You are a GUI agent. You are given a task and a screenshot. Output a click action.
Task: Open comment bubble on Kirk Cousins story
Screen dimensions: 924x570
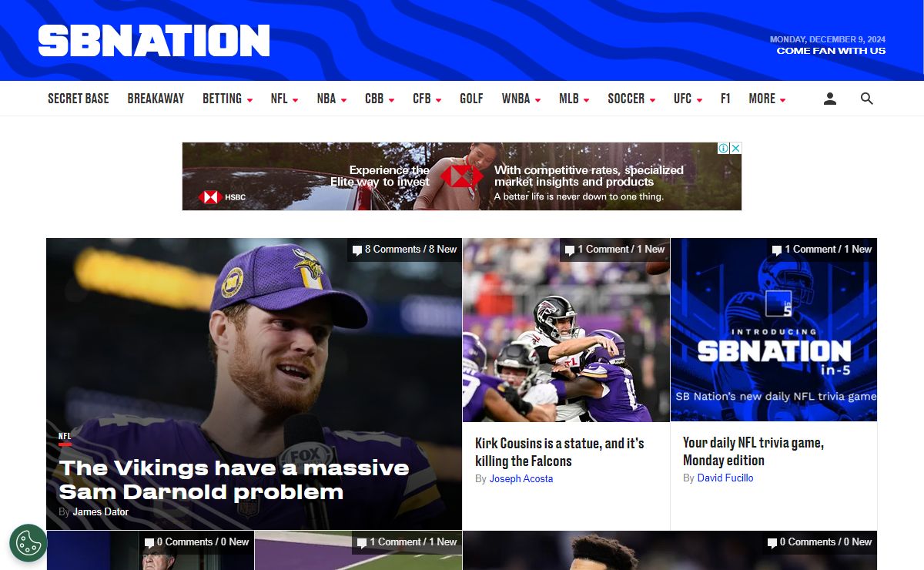tap(614, 250)
